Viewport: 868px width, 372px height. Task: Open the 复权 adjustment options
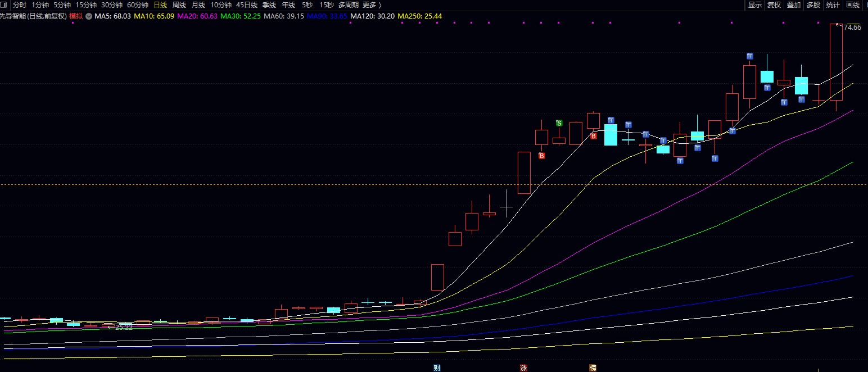click(x=774, y=5)
